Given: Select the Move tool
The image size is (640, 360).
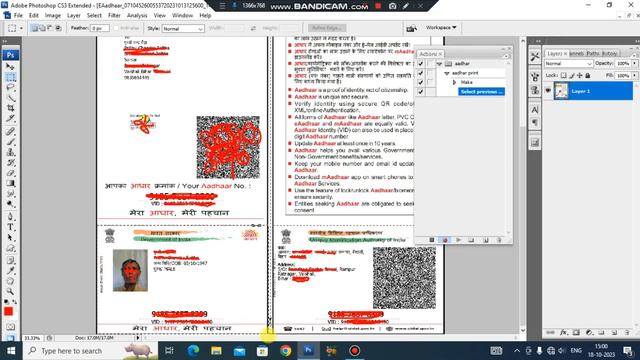Looking at the screenshot, I should tap(10, 67).
